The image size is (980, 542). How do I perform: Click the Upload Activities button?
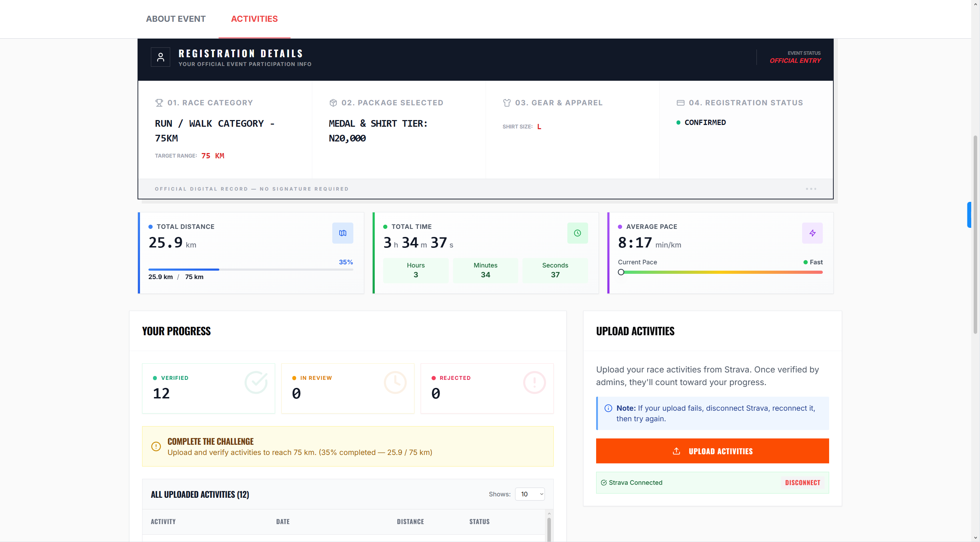[x=712, y=451]
